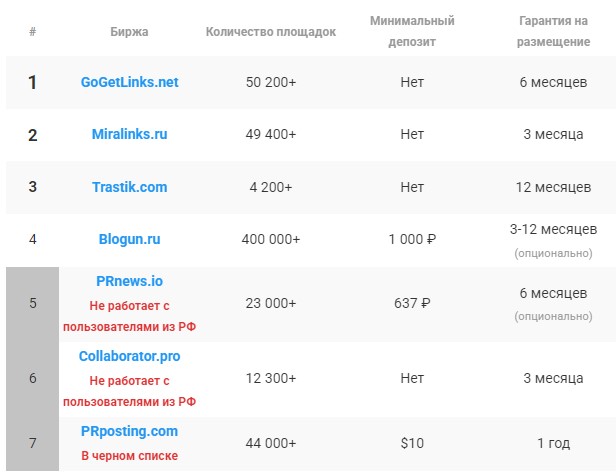Visit the Trastik.com exchange link
This screenshot has height=472, width=616.
129,187
